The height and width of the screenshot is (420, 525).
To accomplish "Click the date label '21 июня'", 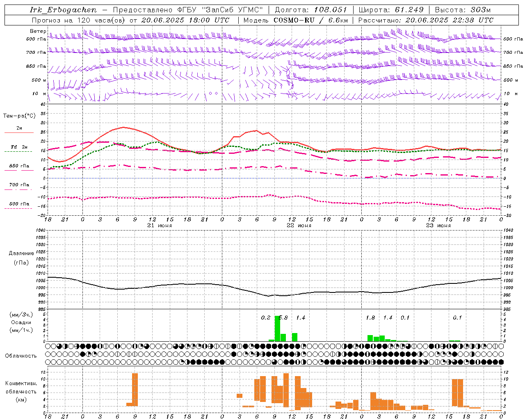I will [160, 226].
